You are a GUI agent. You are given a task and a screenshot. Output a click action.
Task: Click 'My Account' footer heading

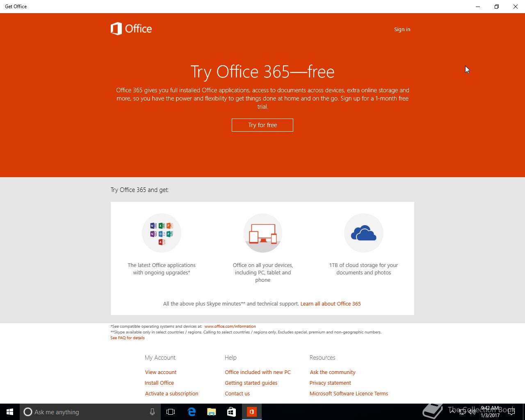tap(160, 358)
